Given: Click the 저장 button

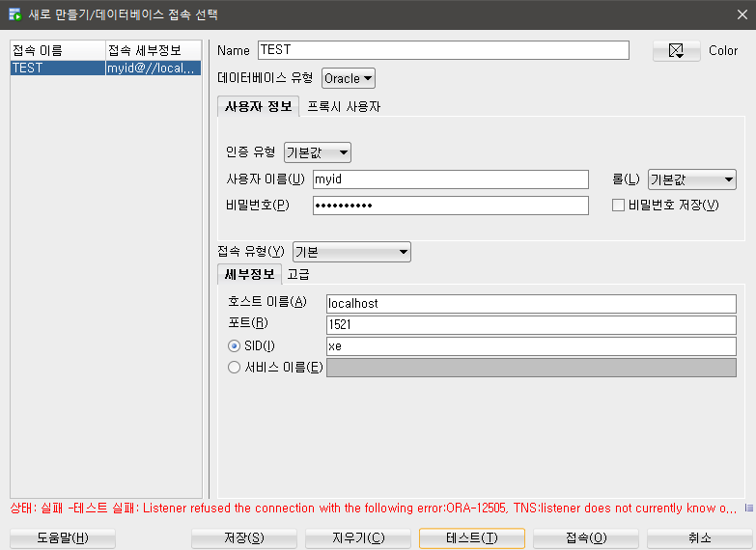Looking at the screenshot, I should tap(244, 538).
